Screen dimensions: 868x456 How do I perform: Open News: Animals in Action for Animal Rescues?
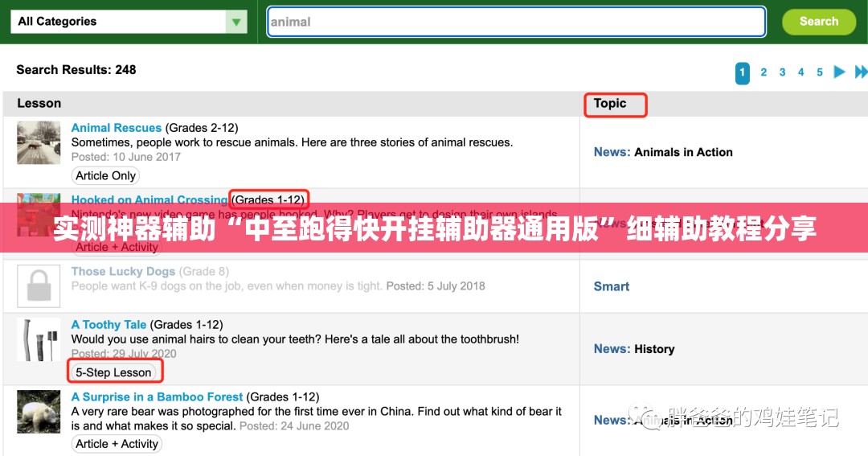click(x=663, y=152)
